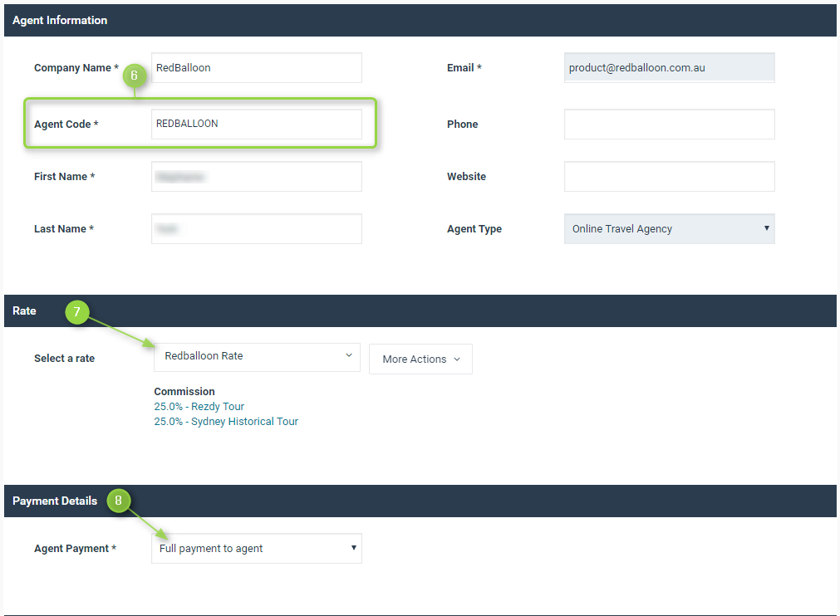
Task: Click the Select a rate label
Action: click(x=64, y=359)
